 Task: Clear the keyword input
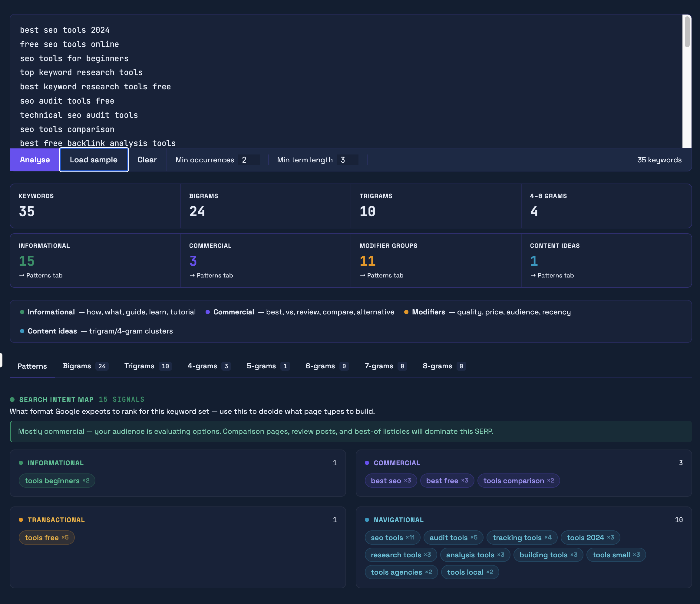[x=147, y=160]
